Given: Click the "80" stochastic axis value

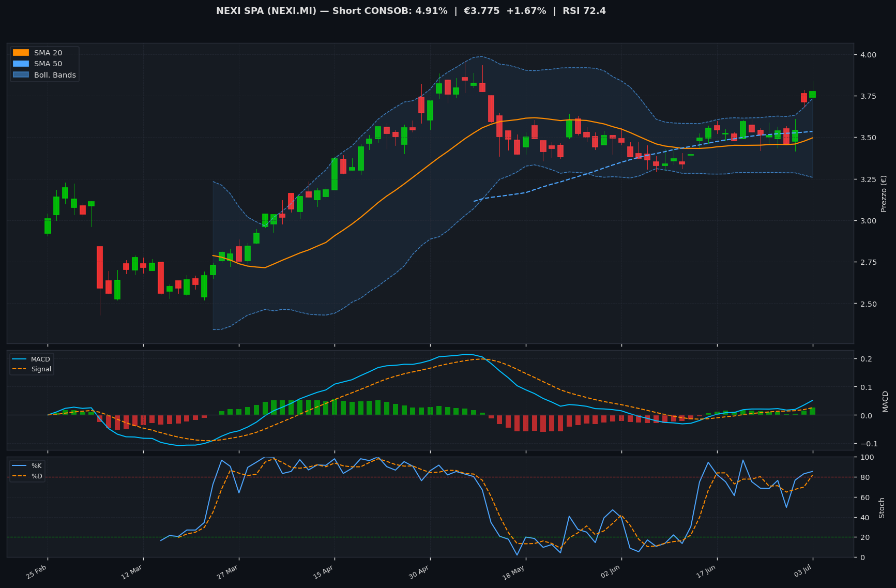Looking at the screenshot, I should click(864, 477).
